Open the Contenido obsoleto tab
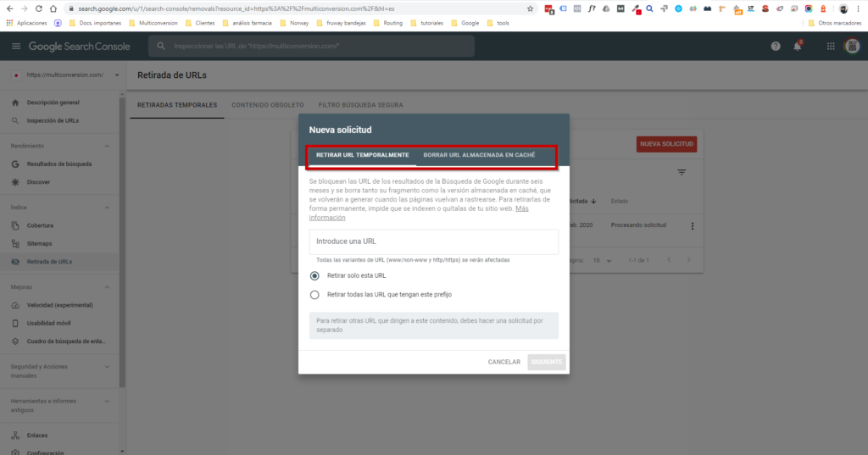The height and width of the screenshot is (455, 868). 267,105
